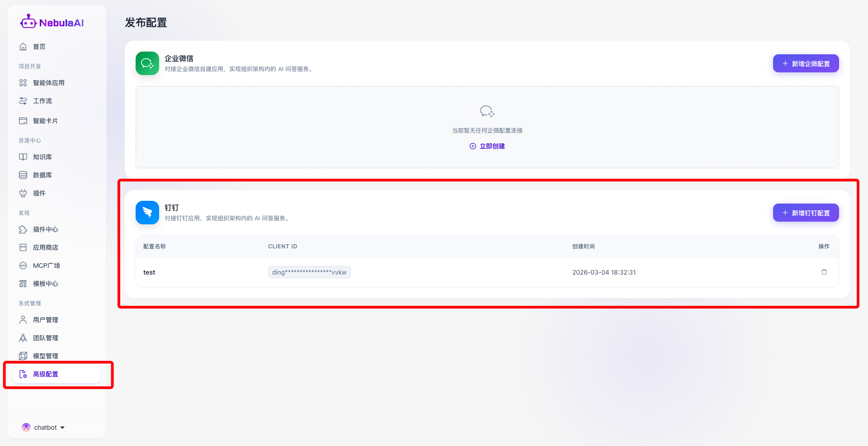Viewport: 868px width, 446px height.
Task: Open 高级配置 in the sidebar
Action: [45, 374]
